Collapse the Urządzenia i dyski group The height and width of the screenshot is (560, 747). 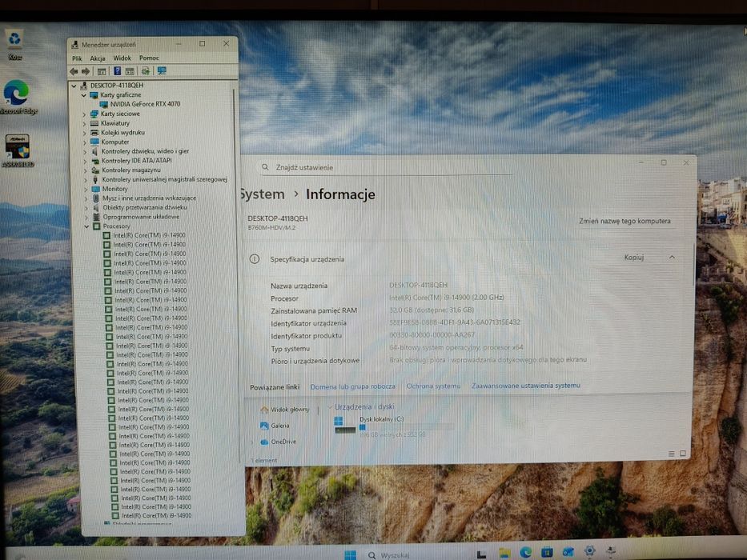(330, 407)
